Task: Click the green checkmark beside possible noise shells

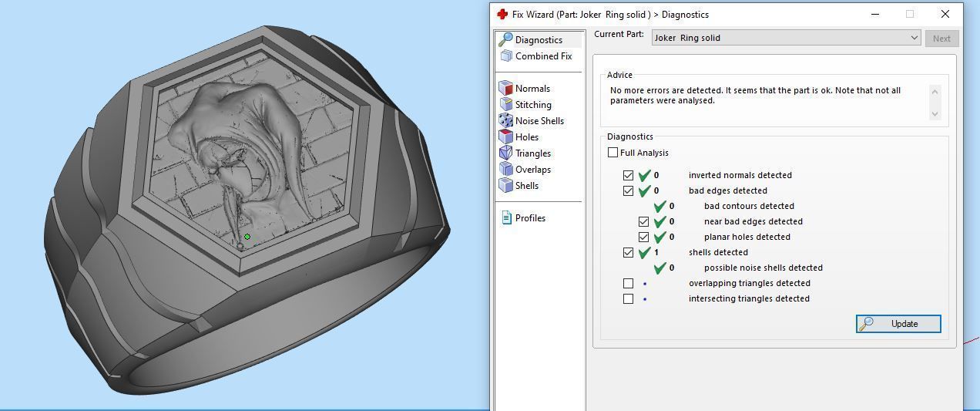Action: (659, 268)
